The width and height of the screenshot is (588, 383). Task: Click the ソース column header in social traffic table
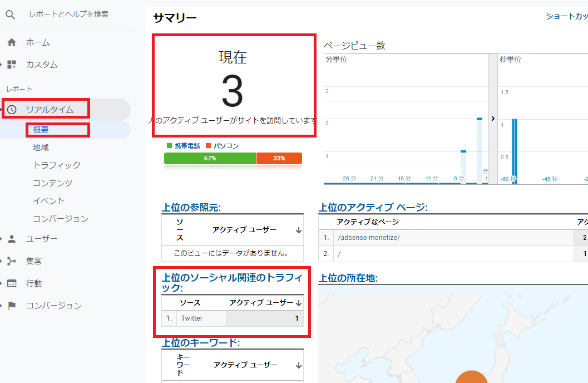coord(190,303)
